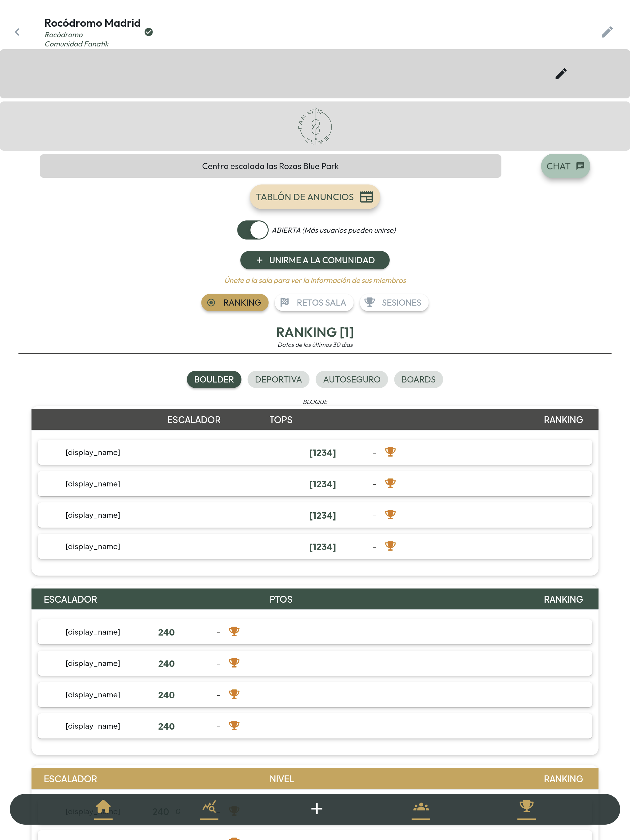Open Tablón de Anuncios notice board
The width and height of the screenshot is (630, 840).
(315, 197)
